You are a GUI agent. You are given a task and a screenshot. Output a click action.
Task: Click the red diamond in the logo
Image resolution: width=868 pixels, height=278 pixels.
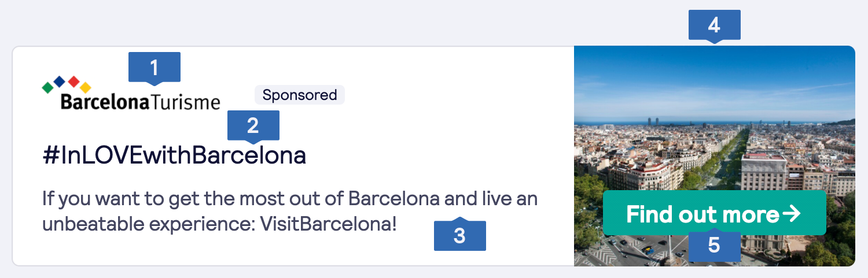coord(73,81)
